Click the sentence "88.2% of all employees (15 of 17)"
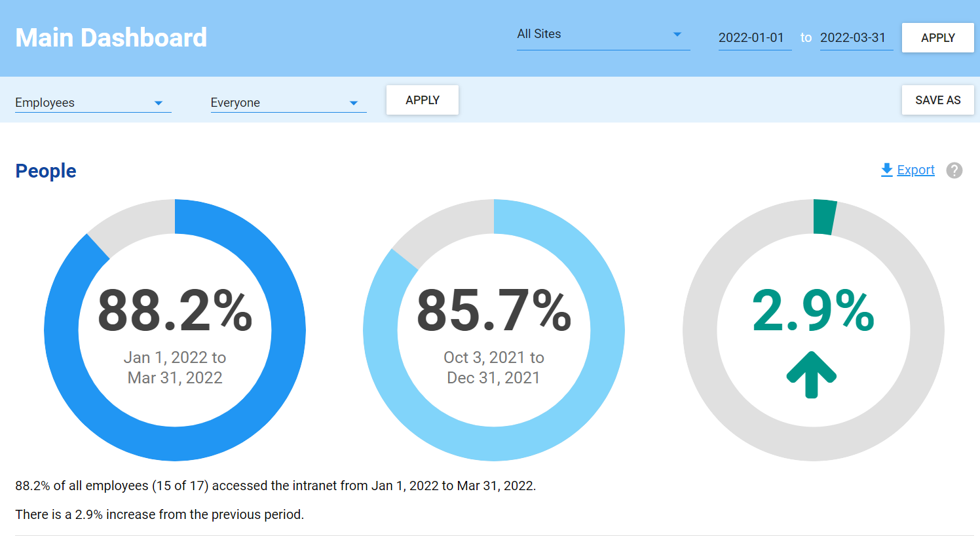The width and height of the screenshot is (980, 536). (112, 486)
